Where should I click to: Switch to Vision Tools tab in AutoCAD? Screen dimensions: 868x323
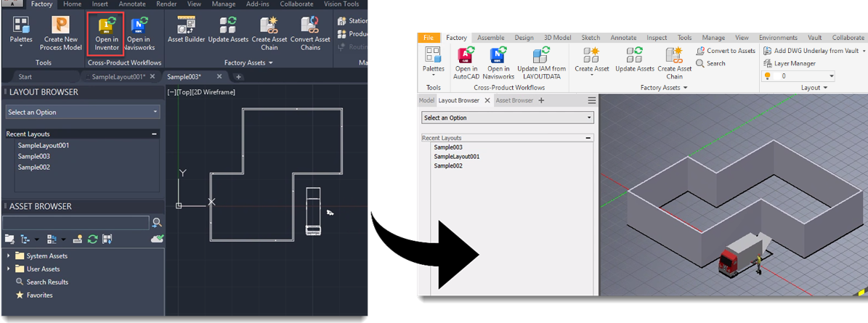tap(341, 4)
